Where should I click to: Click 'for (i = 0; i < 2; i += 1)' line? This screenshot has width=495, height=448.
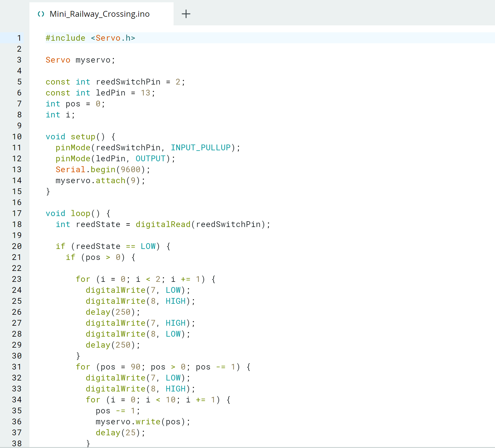tap(146, 279)
